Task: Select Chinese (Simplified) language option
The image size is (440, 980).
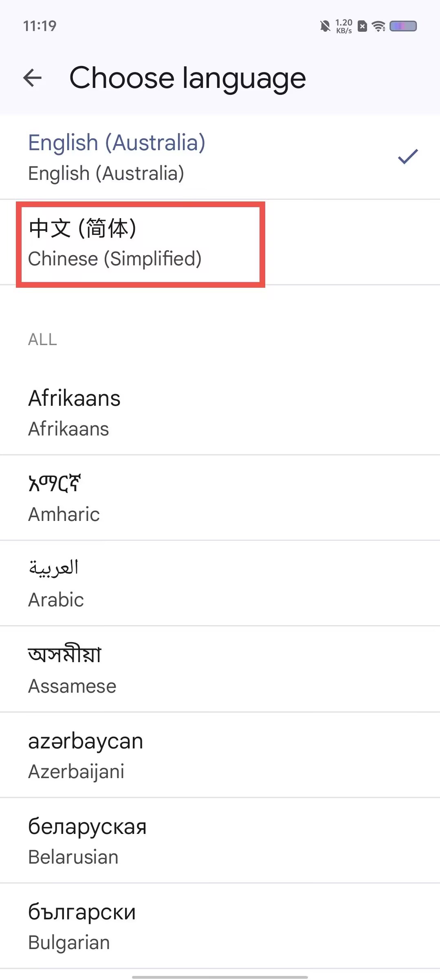Action: [x=220, y=243]
